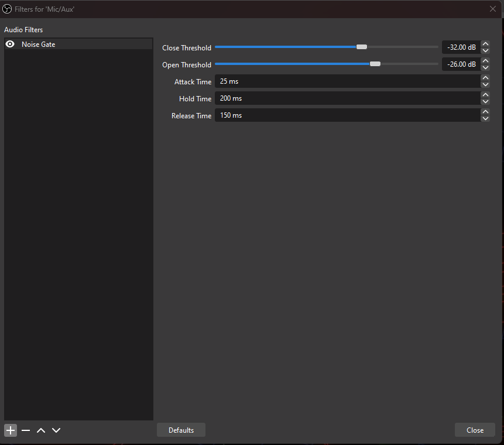This screenshot has height=445, width=504.
Task: Increase Attack Time with up stepper arrow
Action: 485,78
